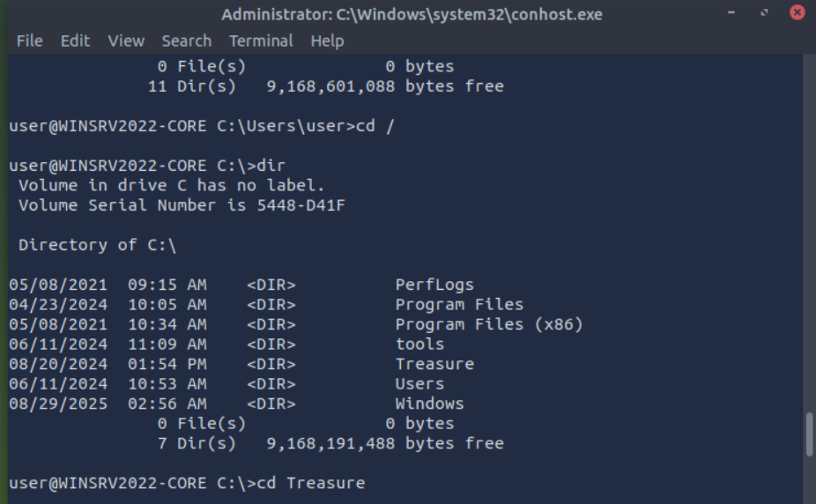Viewport: 816px width, 504px height.
Task: Click the time '01:54 PM' in Treasure row
Action: tap(167, 364)
